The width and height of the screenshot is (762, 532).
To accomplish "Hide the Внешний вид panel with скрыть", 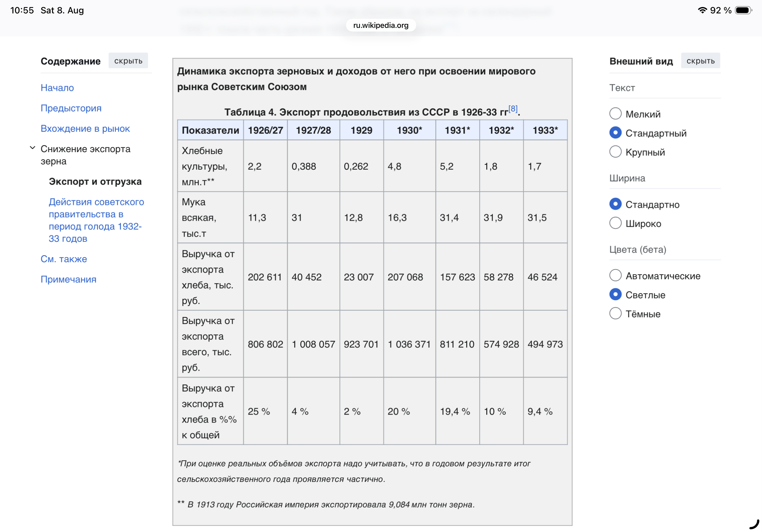I will click(700, 61).
